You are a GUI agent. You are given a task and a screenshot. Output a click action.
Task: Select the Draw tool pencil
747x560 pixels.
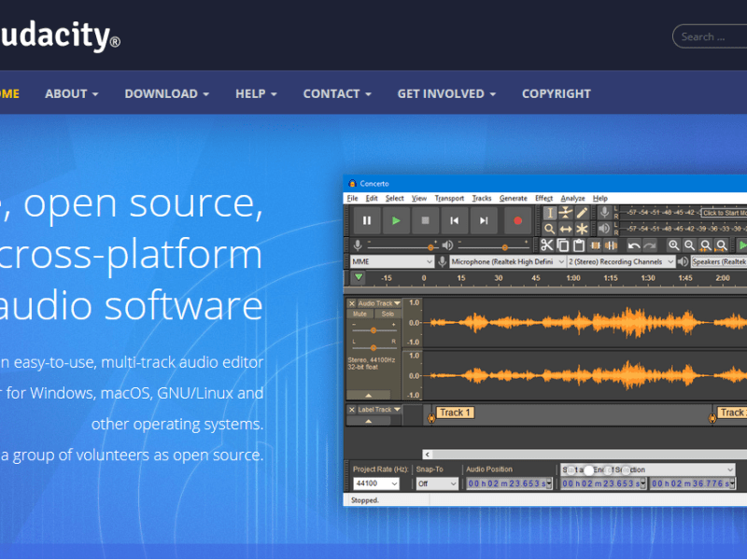coord(582,213)
